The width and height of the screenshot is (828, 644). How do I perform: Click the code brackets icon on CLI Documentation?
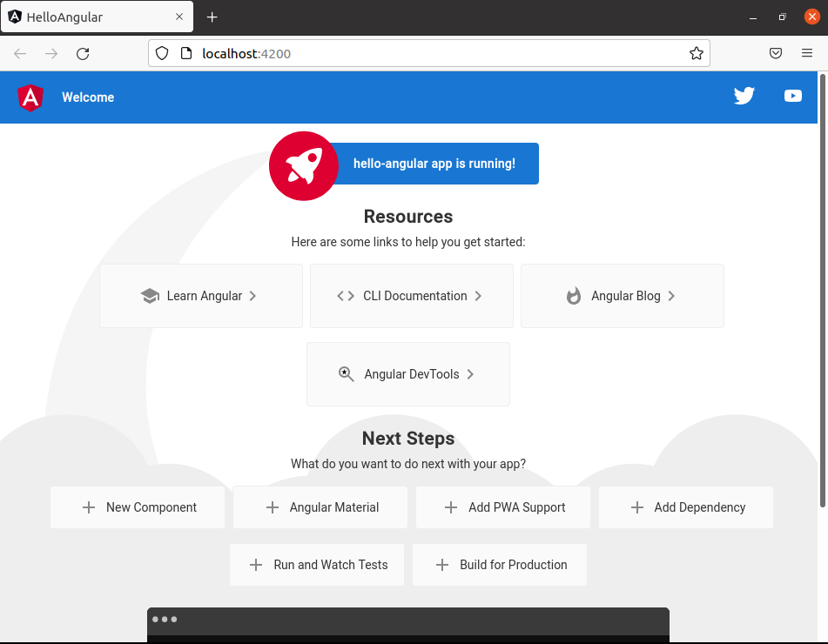pos(346,295)
